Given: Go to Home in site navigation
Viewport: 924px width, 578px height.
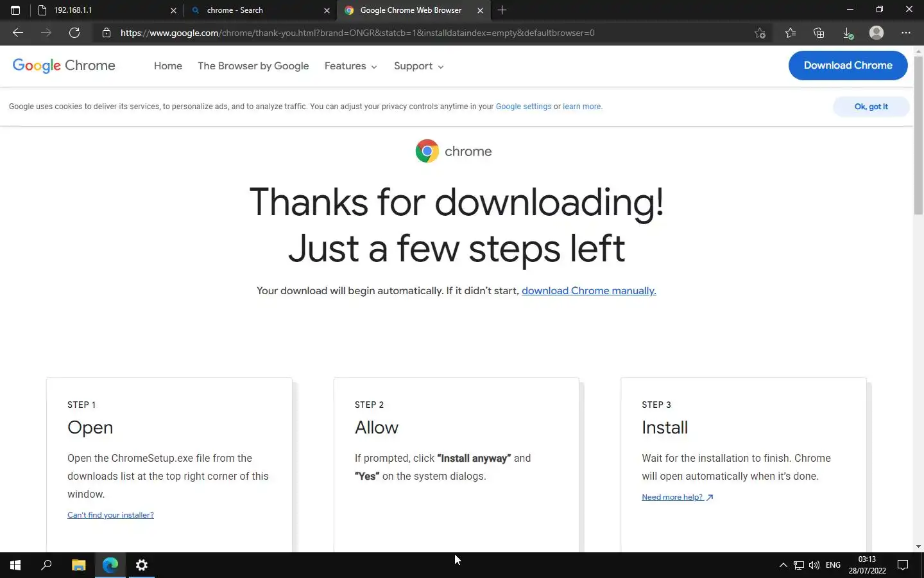Looking at the screenshot, I should (x=168, y=66).
